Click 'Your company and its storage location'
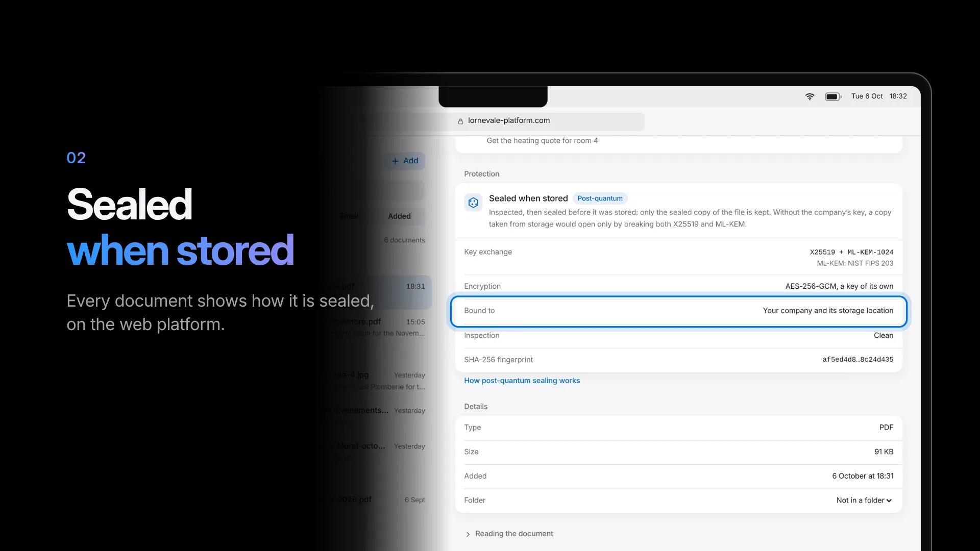Image resolution: width=980 pixels, height=551 pixels. [828, 311]
